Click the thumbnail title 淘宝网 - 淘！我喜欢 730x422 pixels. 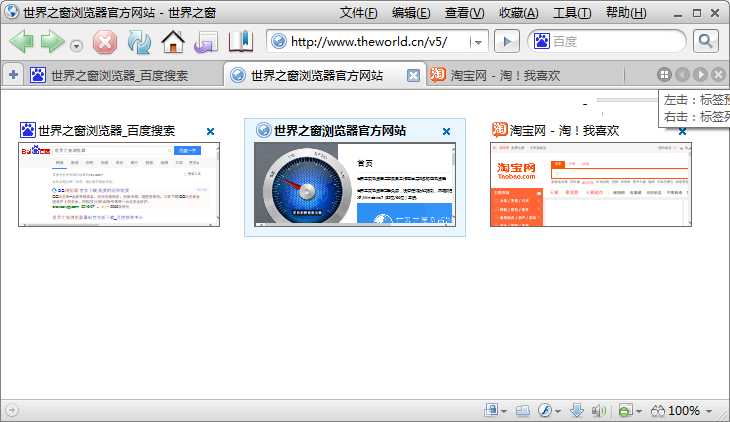point(564,130)
